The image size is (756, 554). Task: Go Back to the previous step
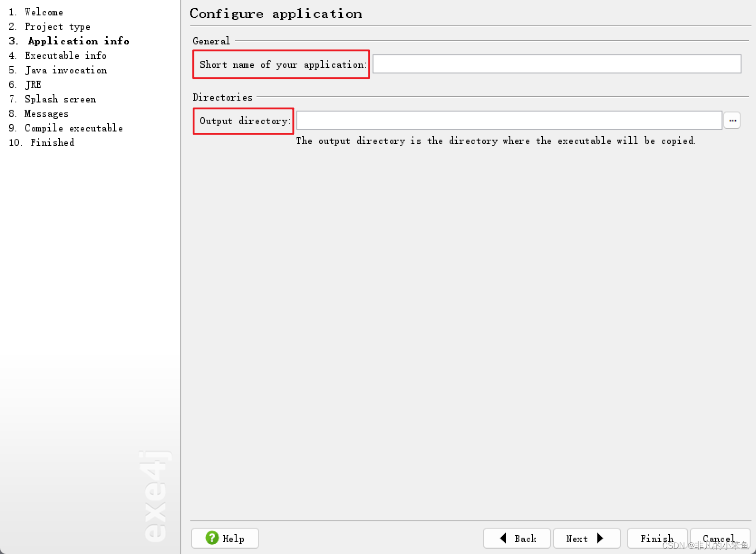[517, 538]
